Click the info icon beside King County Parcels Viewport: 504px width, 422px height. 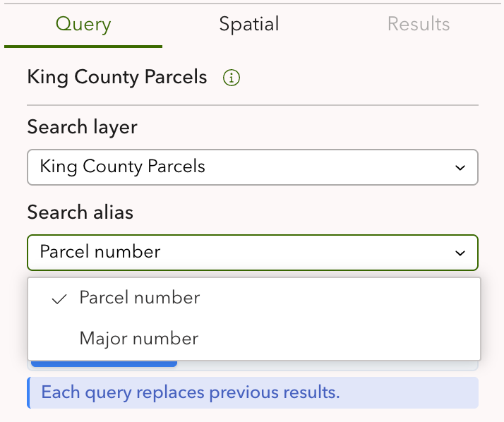point(232,78)
